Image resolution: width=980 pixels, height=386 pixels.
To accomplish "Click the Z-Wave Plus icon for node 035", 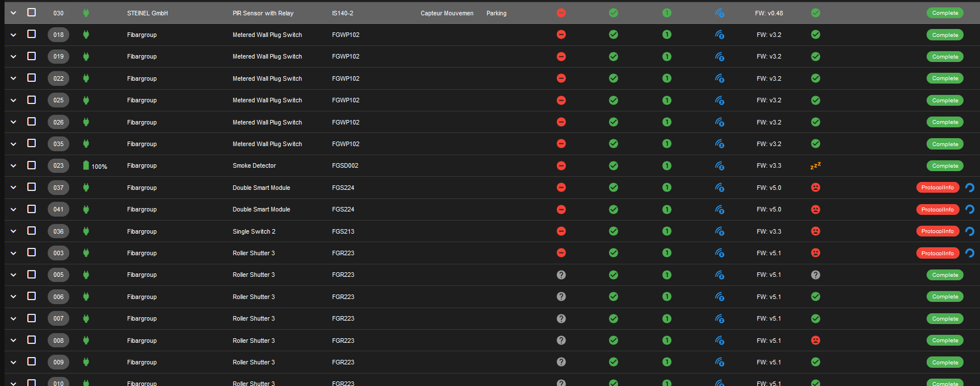I will (719, 144).
